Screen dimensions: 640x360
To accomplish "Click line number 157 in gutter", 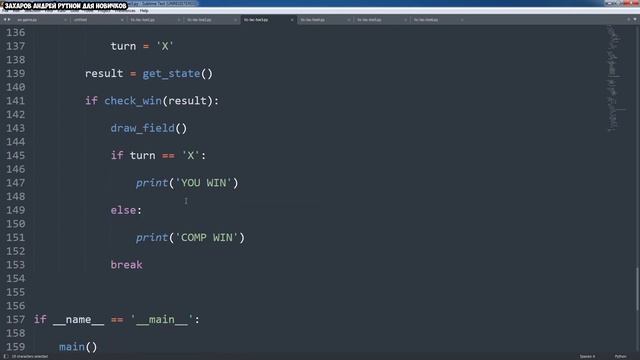I will pos(16,320).
